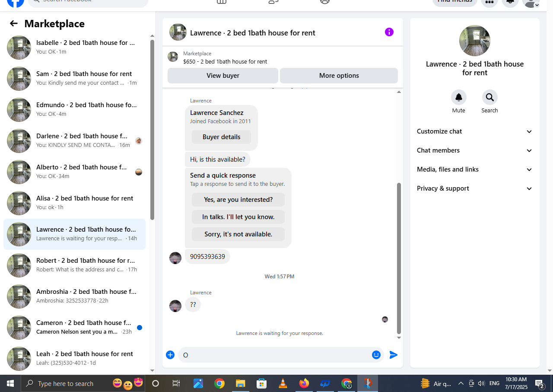This screenshot has width=553, height=392.
Task: Open Alisa's house for rent conversation
Action: (x=74, y=203)
